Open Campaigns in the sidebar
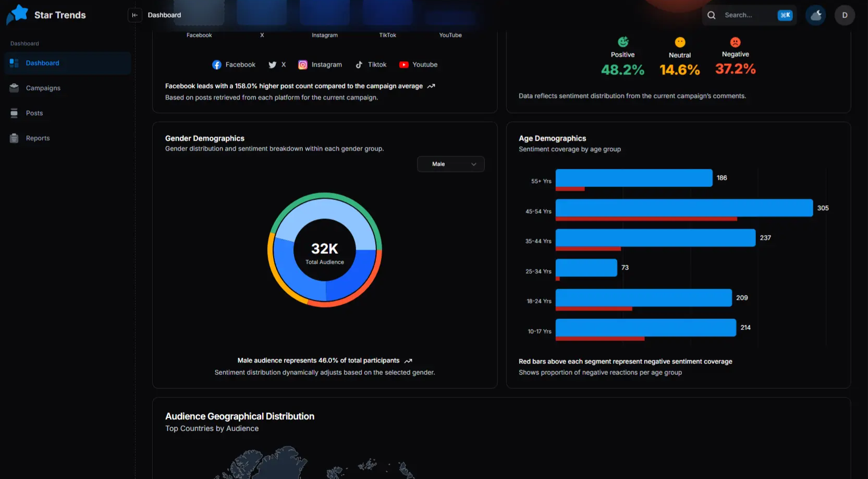The image size is (868, 479). 43,88
